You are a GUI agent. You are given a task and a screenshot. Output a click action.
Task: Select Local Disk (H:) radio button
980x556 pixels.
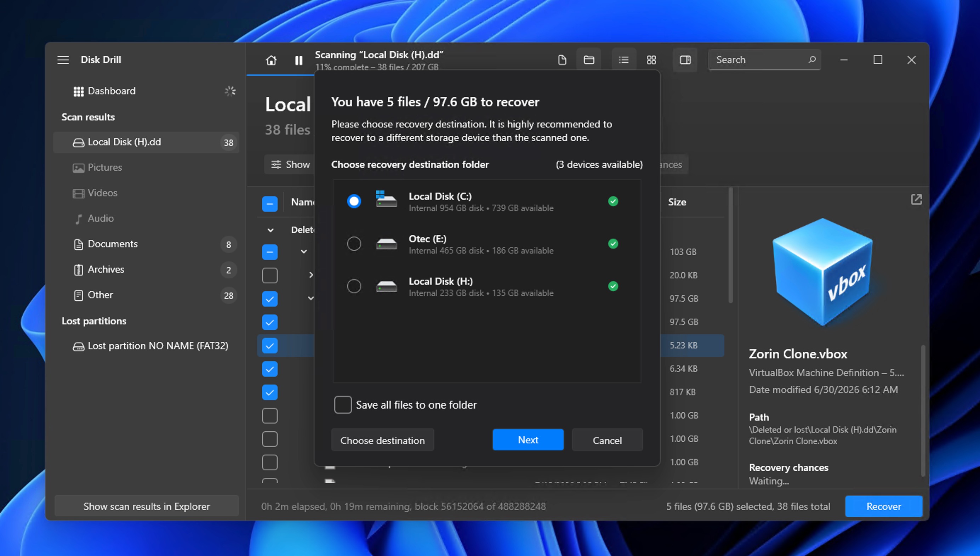pyautogui.click(x=354, y=286)
